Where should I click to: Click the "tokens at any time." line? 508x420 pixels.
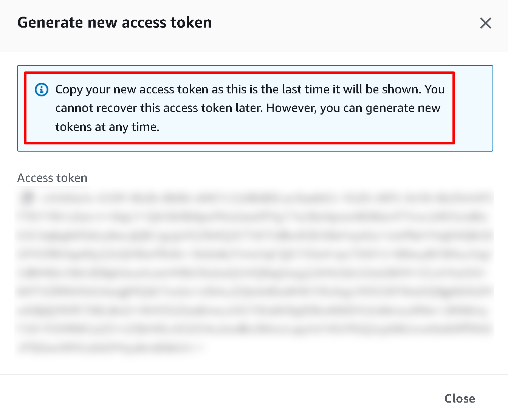pos(107,127)
